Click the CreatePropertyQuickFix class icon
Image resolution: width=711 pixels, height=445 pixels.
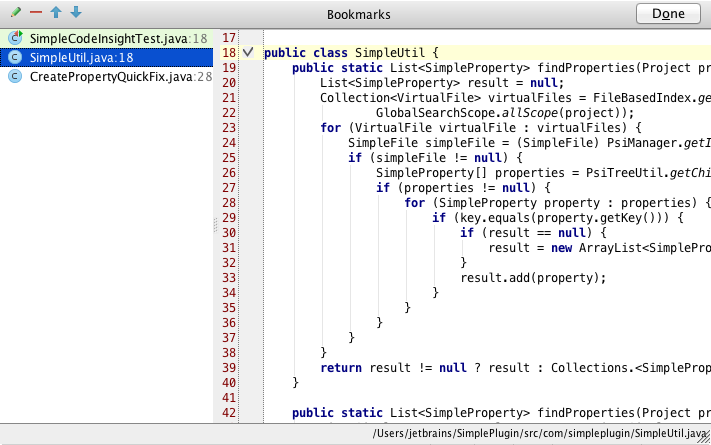pyautogui.click(x=15, y=77)
